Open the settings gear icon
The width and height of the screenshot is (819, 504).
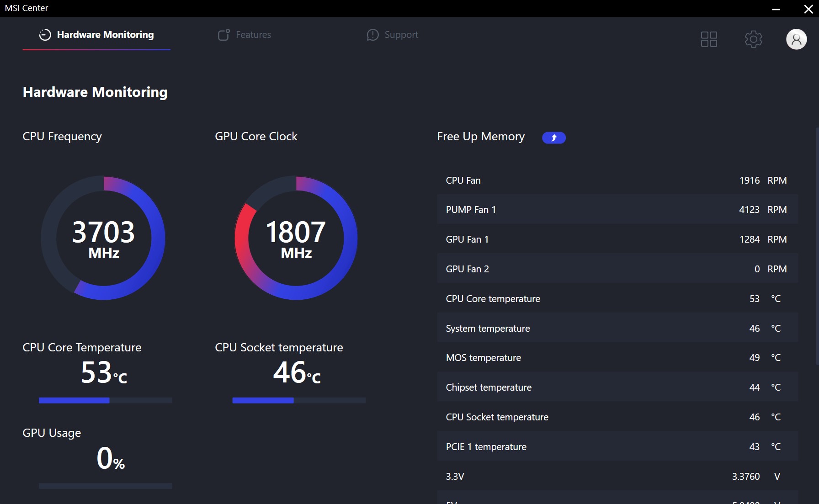pos(753,39)
